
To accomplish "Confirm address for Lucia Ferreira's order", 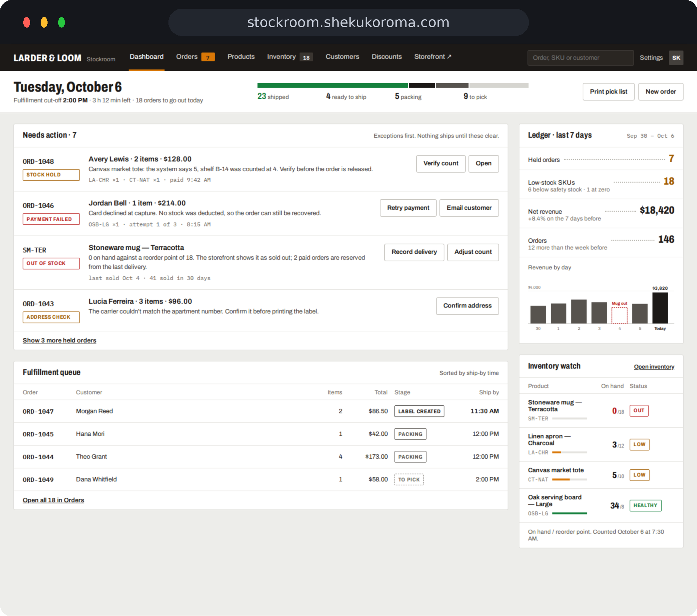I will (x=467, y=306).
